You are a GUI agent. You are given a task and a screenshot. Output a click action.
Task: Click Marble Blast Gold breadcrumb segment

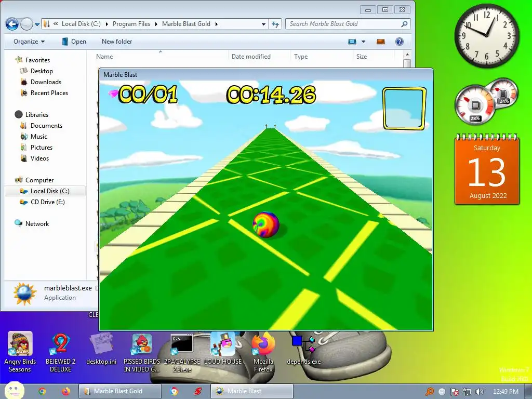(x=186, y=24)
